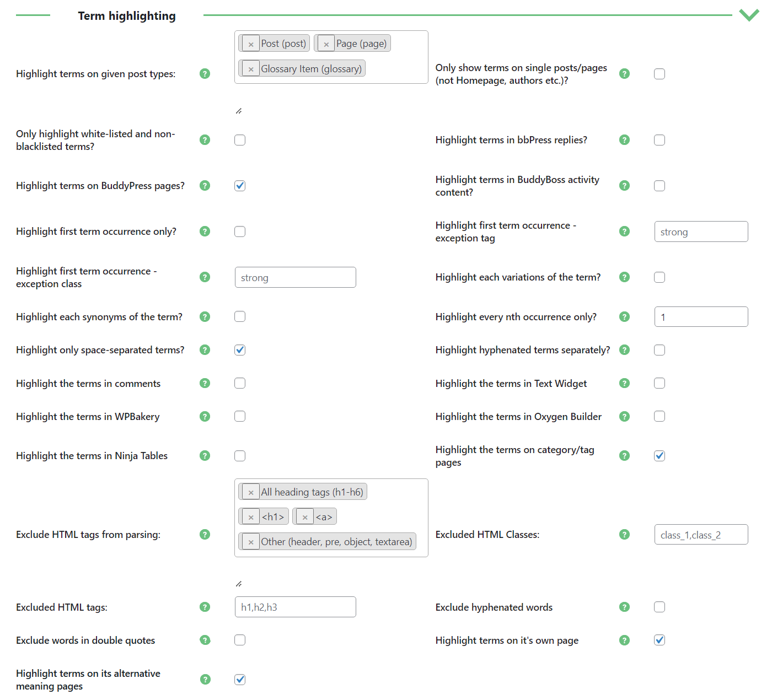
Task: Enable Highlight the terms in WPBakery
Action: point(240,416)
